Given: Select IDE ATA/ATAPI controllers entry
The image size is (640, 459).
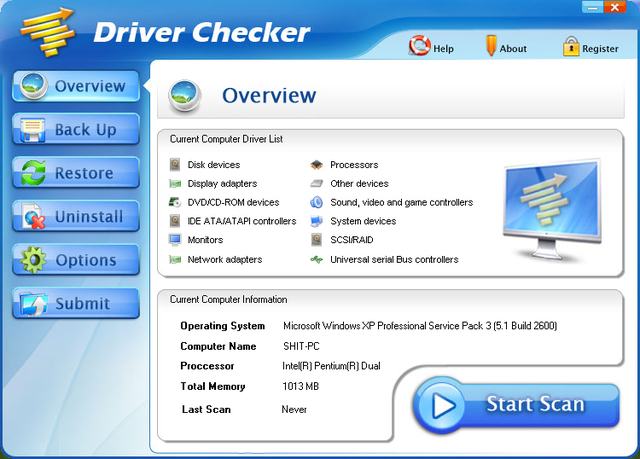Looking at the screenshot, I should tap(242, 221).
